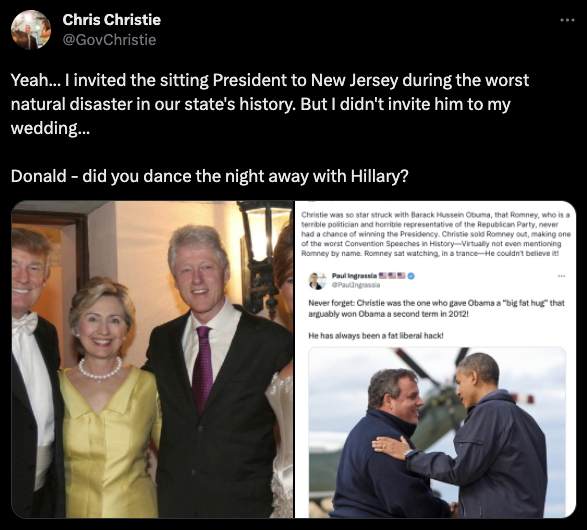Click the line "Donald - did you dance"

210,176
